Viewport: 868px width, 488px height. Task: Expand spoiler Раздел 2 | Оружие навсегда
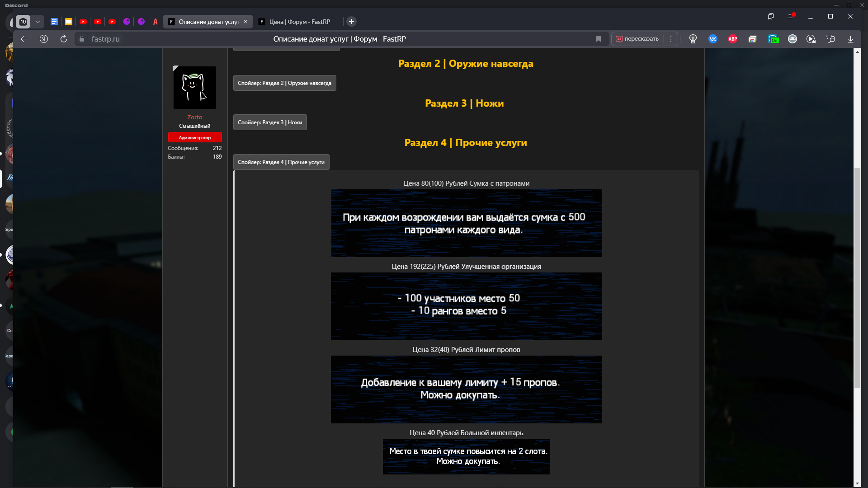285,83
